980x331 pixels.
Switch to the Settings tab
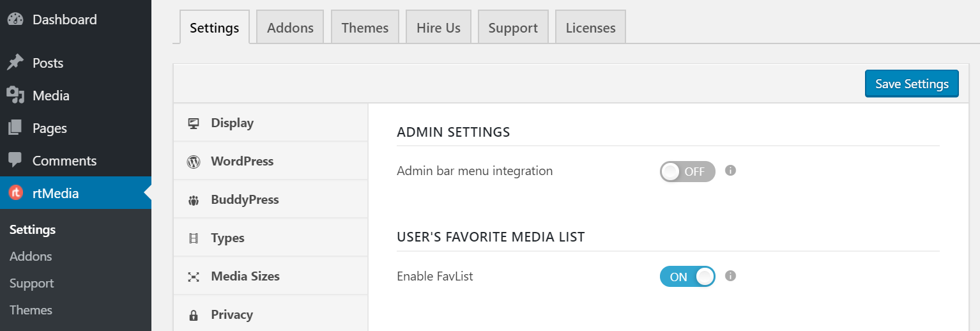(215, 27)
